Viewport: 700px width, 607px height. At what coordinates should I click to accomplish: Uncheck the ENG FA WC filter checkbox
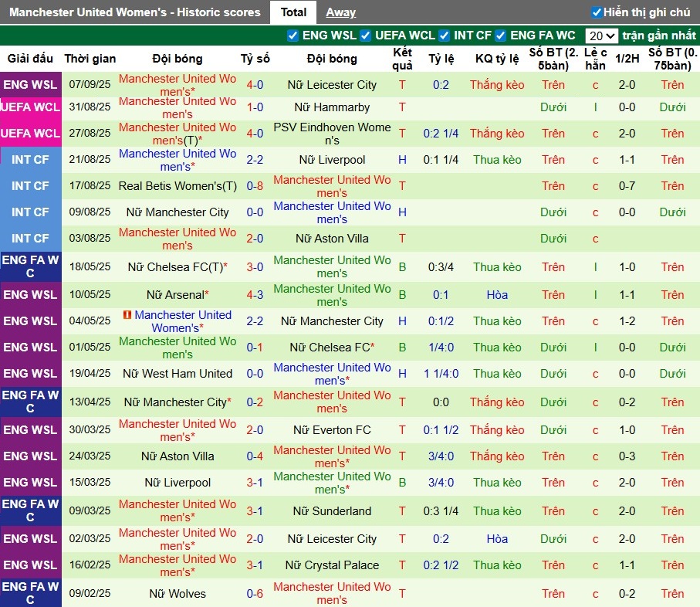click(501, 36)
